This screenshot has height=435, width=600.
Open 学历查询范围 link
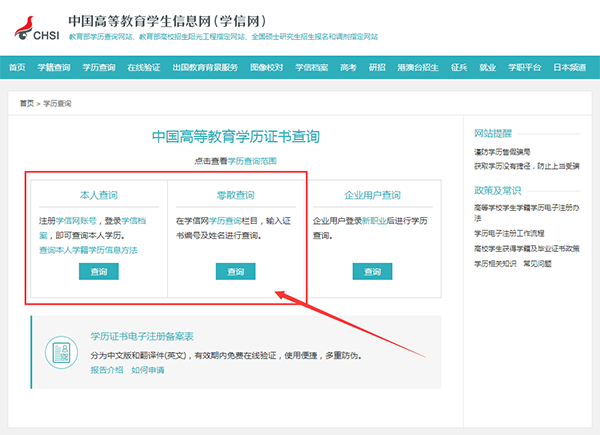252,161
